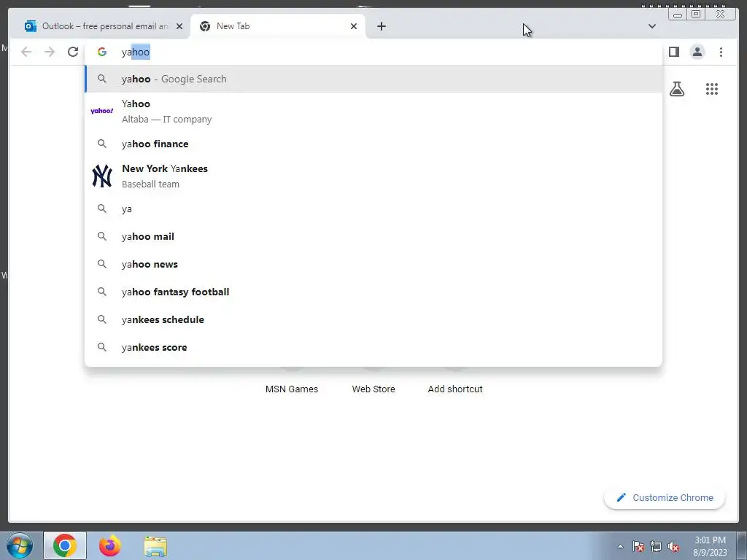Click the Google G icon in the omnibox
The height and width of the screenshot is (560, 747).
[x=102, y=52]
